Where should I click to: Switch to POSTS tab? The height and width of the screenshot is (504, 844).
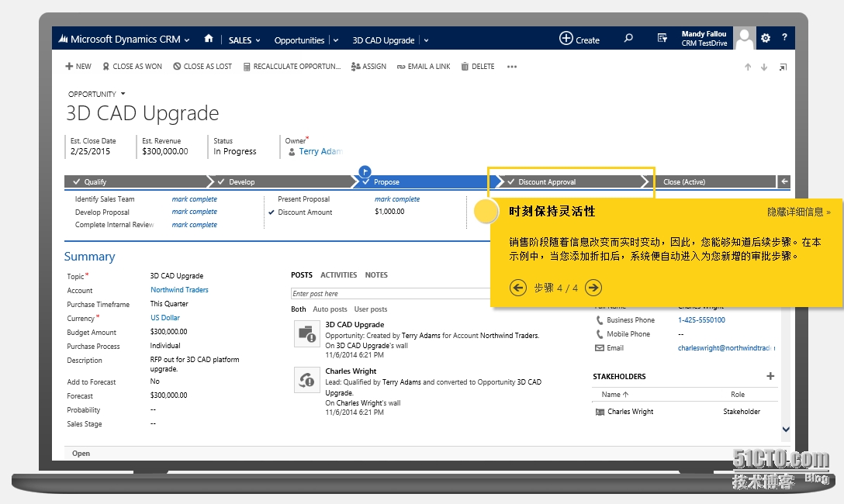tap(302, 274)
